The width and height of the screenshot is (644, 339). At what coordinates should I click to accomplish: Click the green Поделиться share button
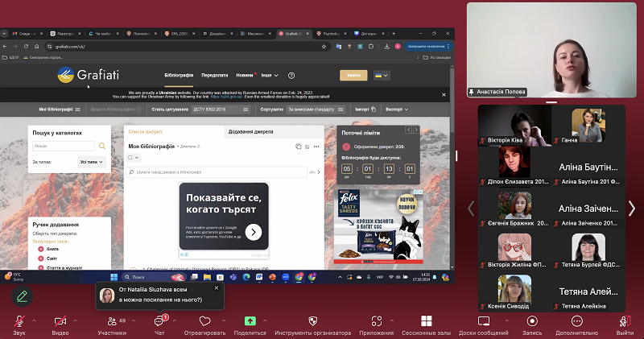coord(250,325)
